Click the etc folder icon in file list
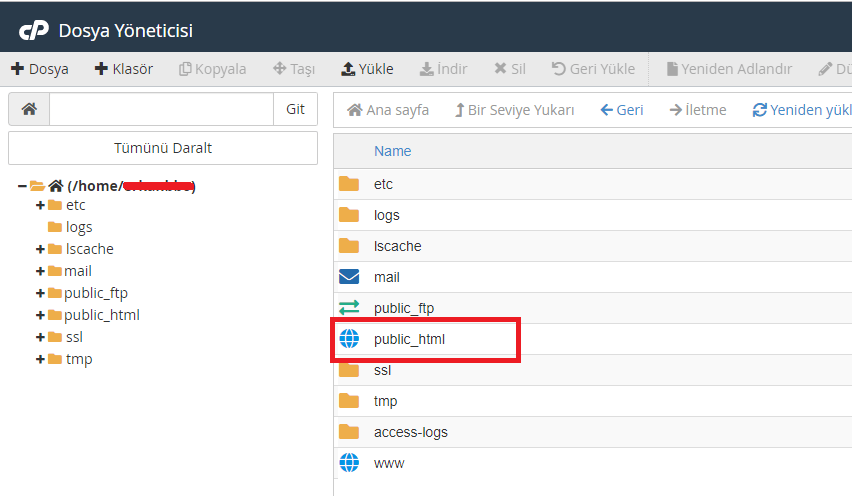 [349, 184]
